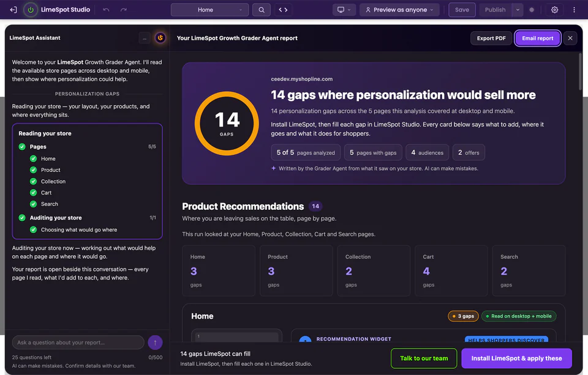Click the Home page preview thumbnail

(x=236, y=335)
